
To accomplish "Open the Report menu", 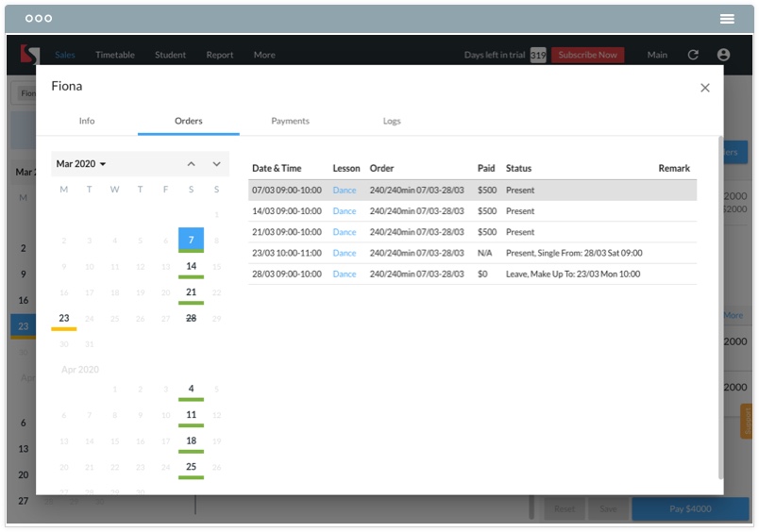I will click(x=219, y=55).
